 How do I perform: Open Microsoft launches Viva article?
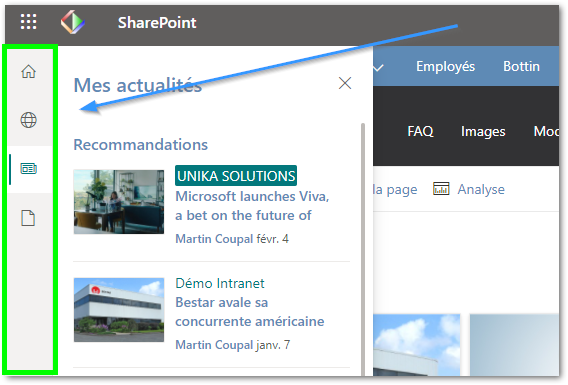coord(252,206)
